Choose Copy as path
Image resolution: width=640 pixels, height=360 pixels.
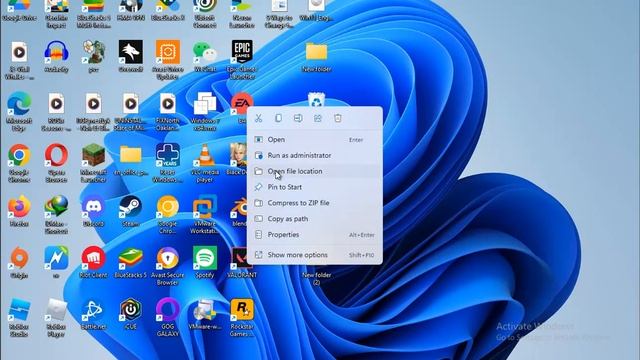pyautogui.click(x=315, y=219)
